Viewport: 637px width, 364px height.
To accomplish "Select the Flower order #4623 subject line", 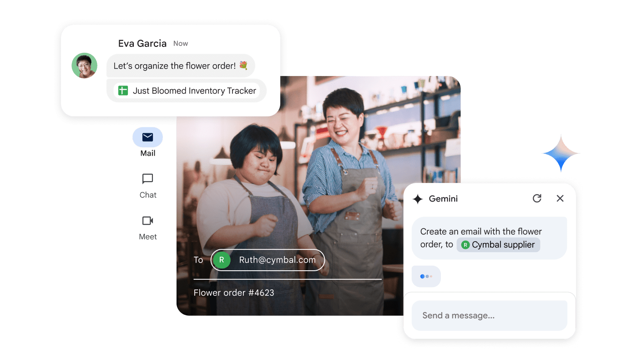I will (234, 293).
